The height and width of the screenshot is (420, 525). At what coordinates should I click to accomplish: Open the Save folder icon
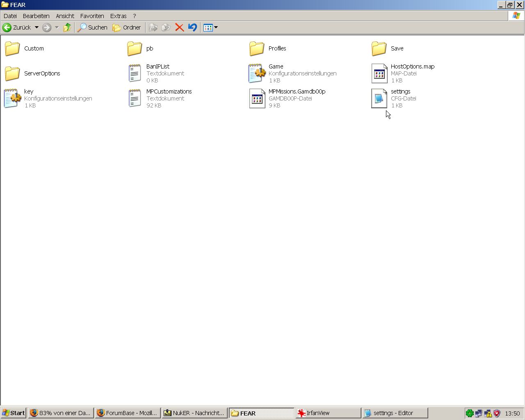[379, 48]
